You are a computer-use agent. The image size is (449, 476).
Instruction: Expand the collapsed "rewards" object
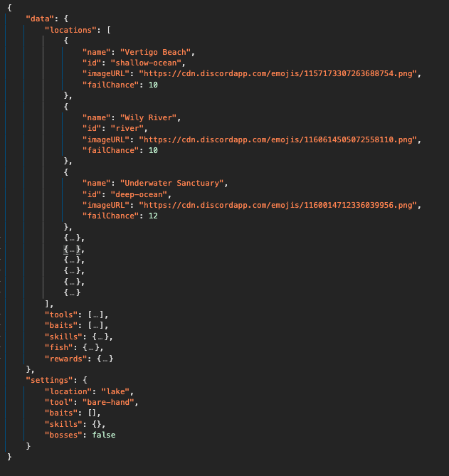pyautogui.click(x=105, y=358)
